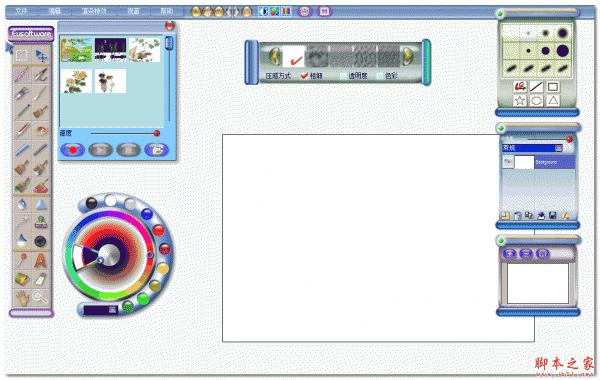Click the save floppy disk icon in layers panel
Screen dimensions: 600x380
click(553, 216)
